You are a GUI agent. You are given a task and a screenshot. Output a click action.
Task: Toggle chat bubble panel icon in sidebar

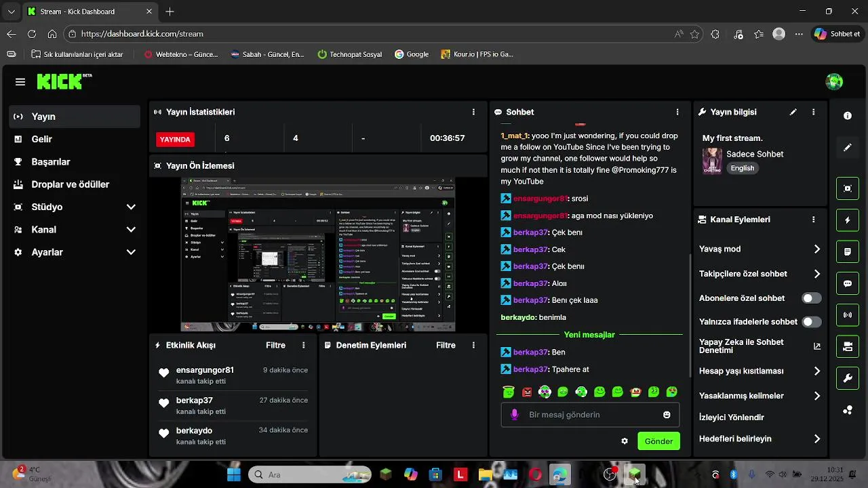tap(848, 283)
